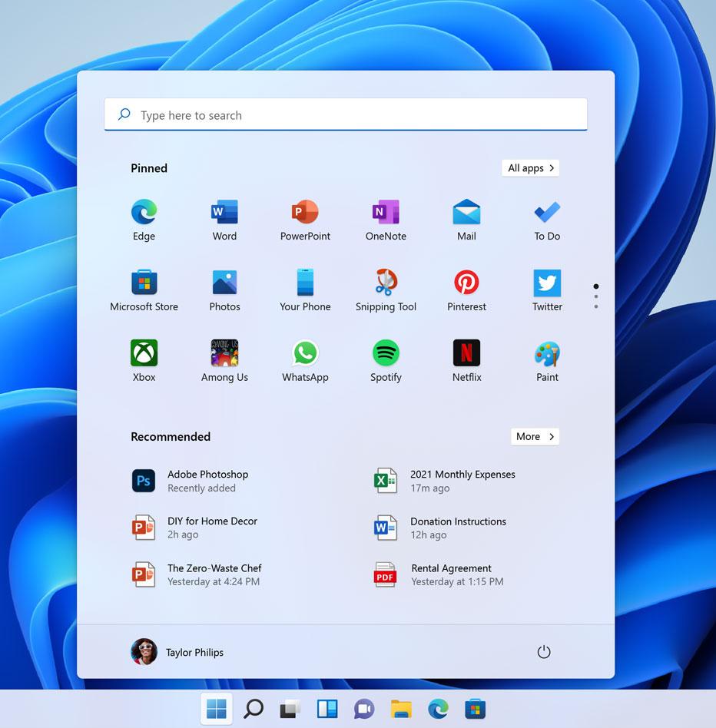716x728 pixels.
Task: Open Microsoft Store from the taskbar
Action: point(475,709)
